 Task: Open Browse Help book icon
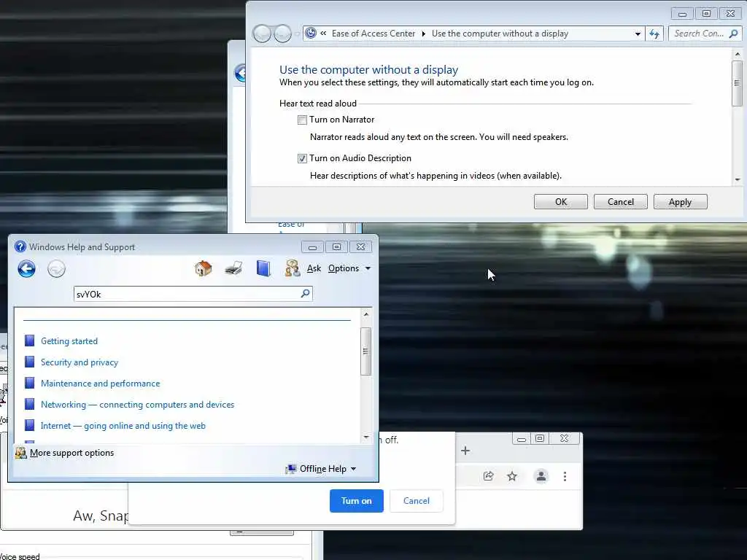263,268
